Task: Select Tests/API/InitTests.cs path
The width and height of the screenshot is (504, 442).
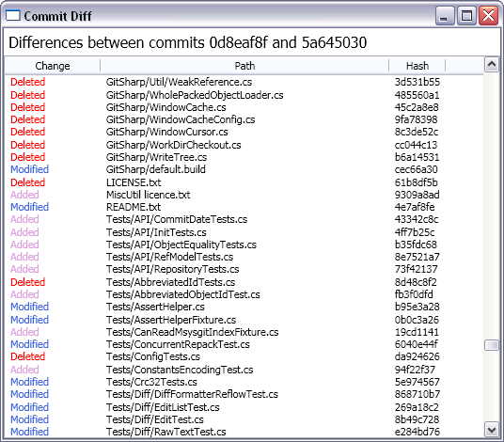Action: click(156, 232)
